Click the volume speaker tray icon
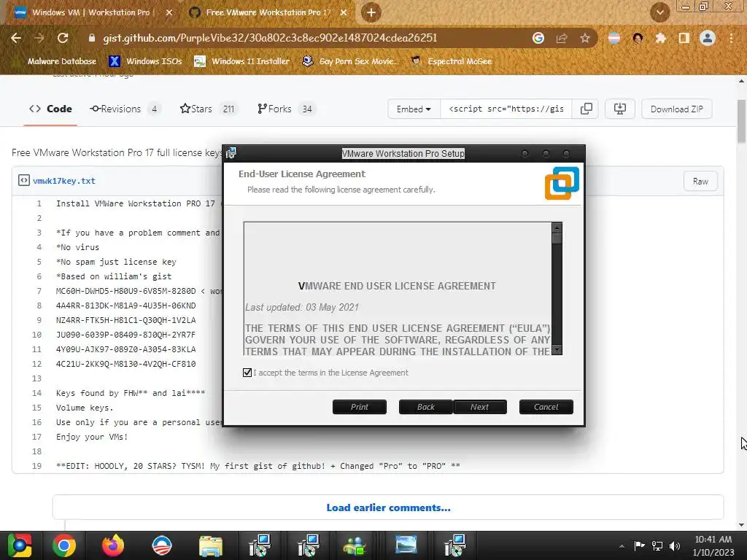747x560 pixels. tap(675, 545)
